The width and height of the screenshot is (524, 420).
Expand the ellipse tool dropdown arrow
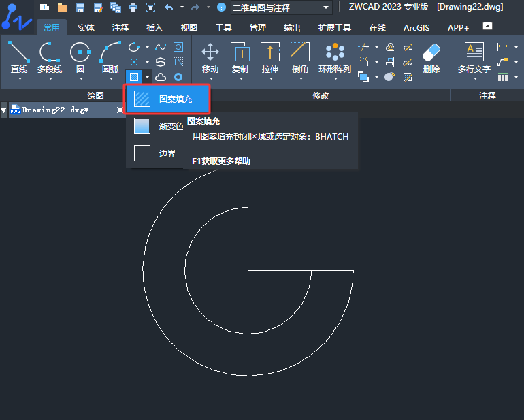(x=147, y=47)
